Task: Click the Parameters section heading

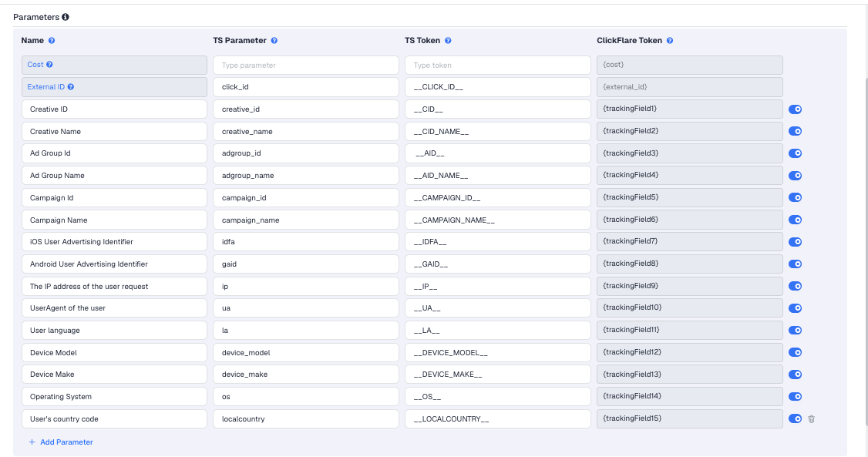Action: [x=36, y=17]
